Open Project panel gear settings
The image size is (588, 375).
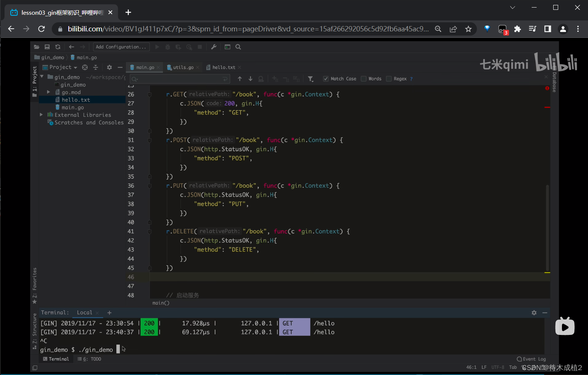(109, 67)
